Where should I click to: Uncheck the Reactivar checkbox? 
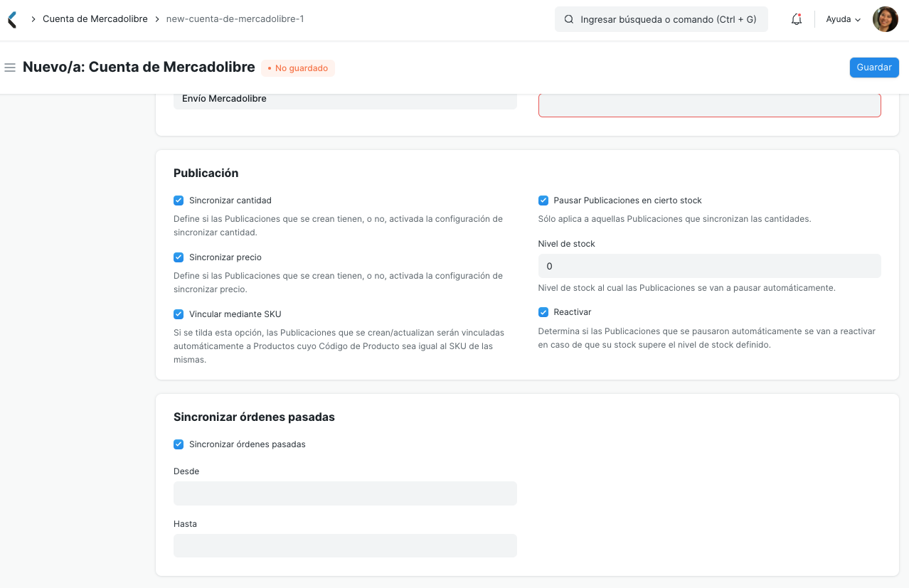coord(543,312)
